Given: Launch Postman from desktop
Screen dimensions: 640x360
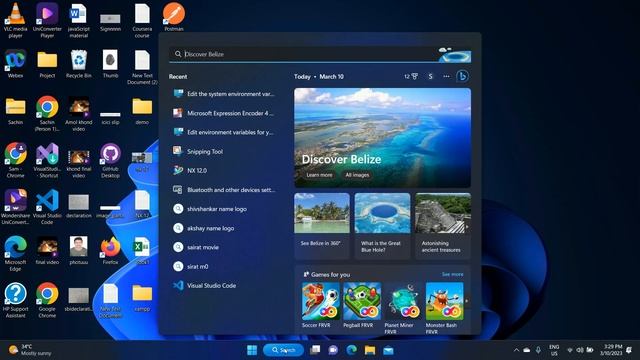Looking at the screenshot, I should pyautogui.click(x=174, y=17).
